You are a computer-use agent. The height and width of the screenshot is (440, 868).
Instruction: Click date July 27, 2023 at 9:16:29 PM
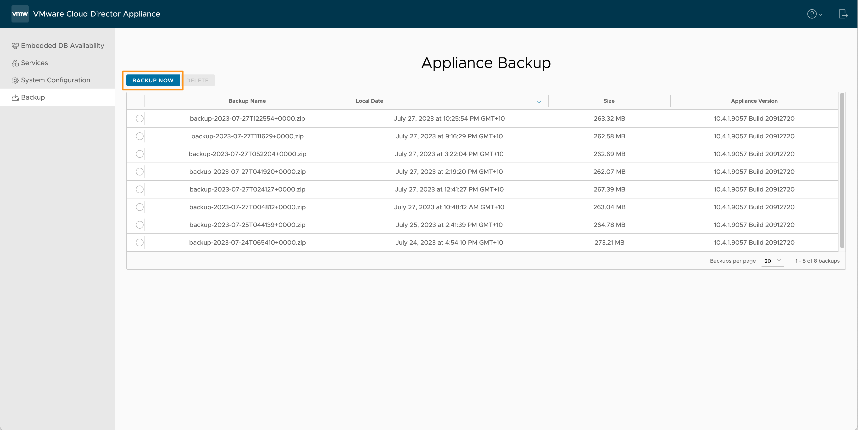449,136
